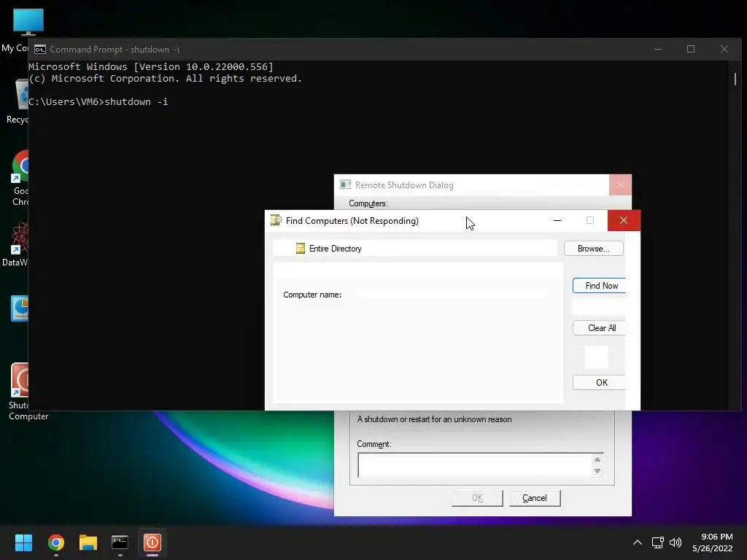
Task: Click the Remote Shutdown Dialog title icon
Action: [x=345, y=184]
